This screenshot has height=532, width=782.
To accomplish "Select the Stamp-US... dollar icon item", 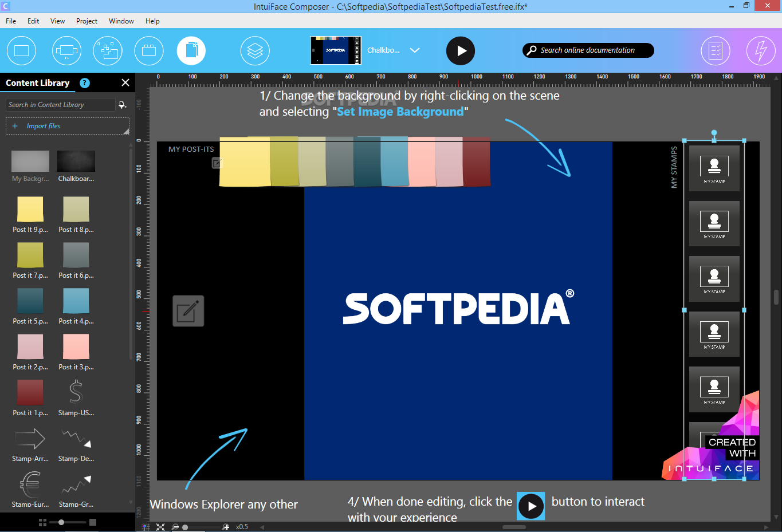I will 76,397.
